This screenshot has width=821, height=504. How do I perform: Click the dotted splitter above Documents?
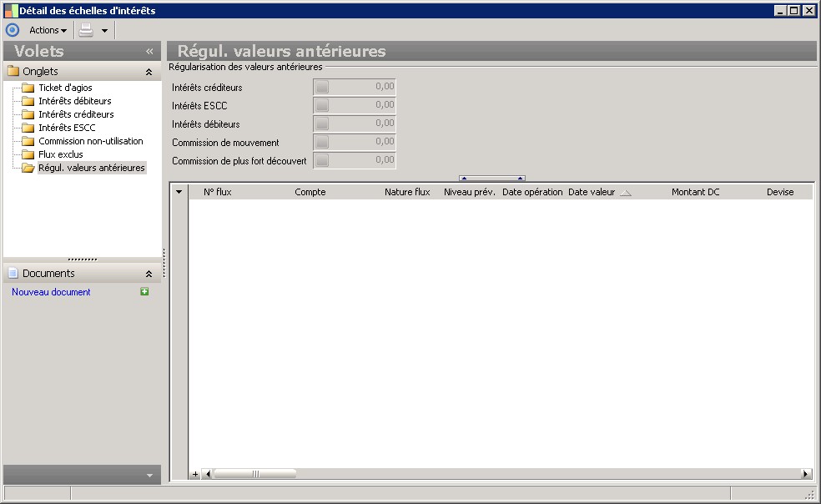pyautogui.click(x=83, y=260)
